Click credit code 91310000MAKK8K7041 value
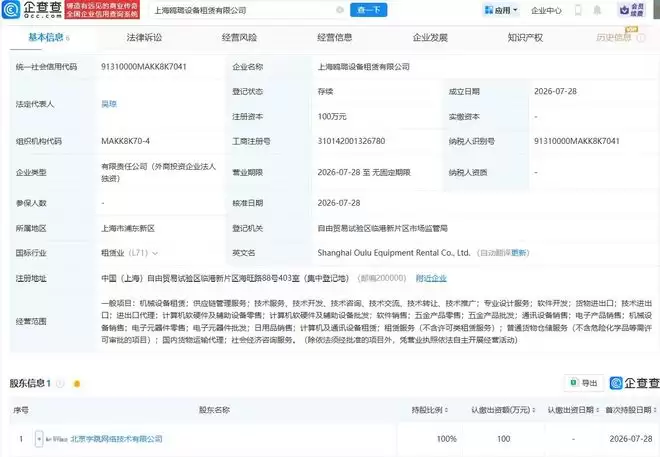The image size is (660, 457). (x=144, y=66)
